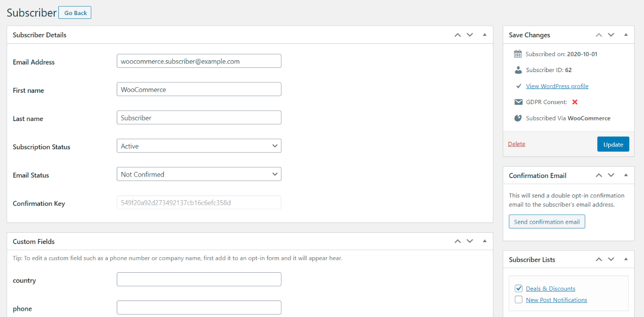This screenshot has width=644, height=317.
Task: Click the Subscribed Via WooCommerce text
Action: click(568, 118)
